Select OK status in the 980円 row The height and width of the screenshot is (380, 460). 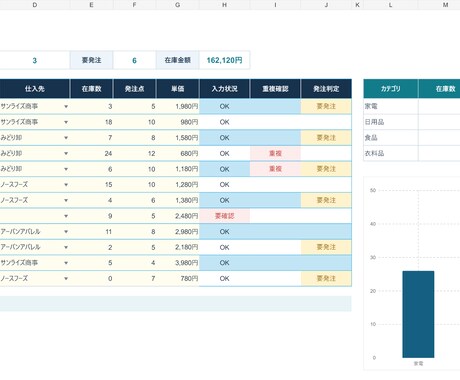224,122
